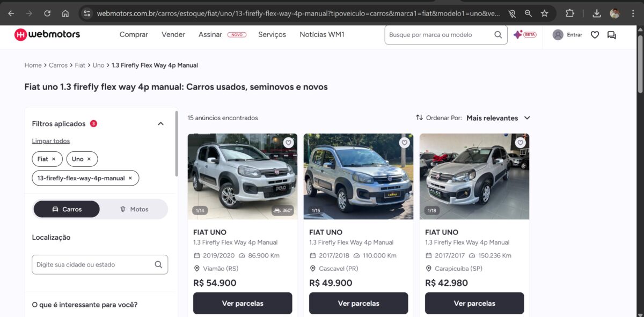Screen dimensions: 644x317
Task: Open the Carapicuíba Fiat Uno photo thumbnail
Action: 474,176
